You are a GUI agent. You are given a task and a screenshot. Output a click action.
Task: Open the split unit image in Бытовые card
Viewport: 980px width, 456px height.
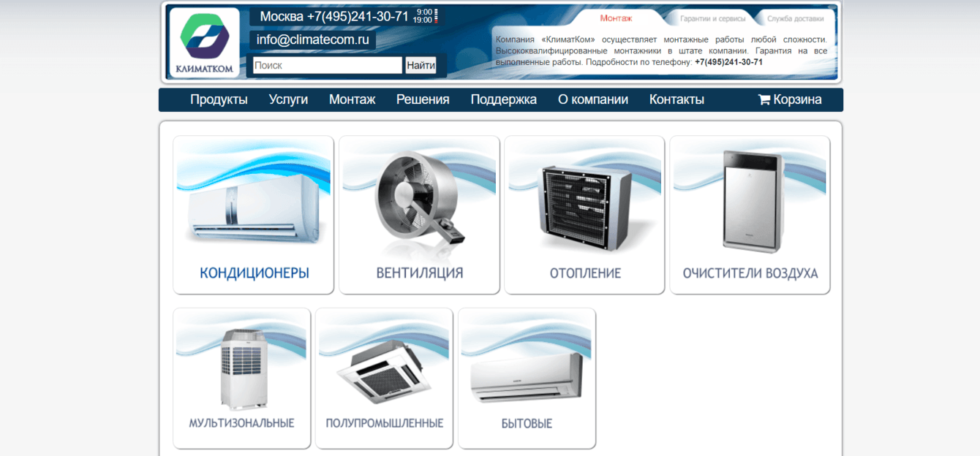(x=527, y=376)
